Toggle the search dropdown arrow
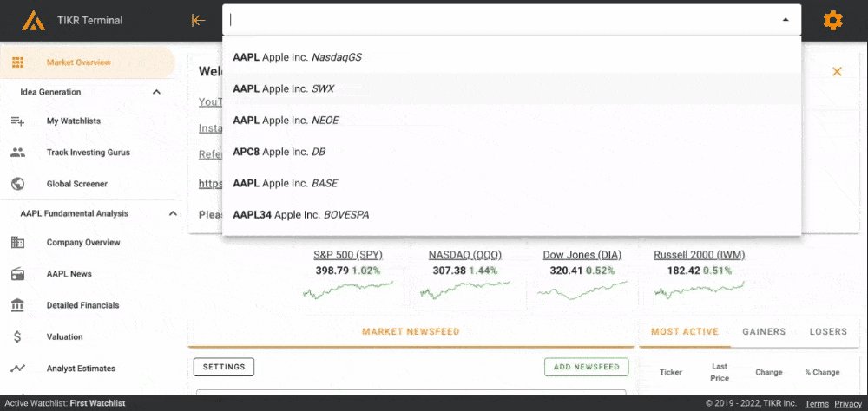Screen dimensions: 868x411 click(x=786, y=20)
